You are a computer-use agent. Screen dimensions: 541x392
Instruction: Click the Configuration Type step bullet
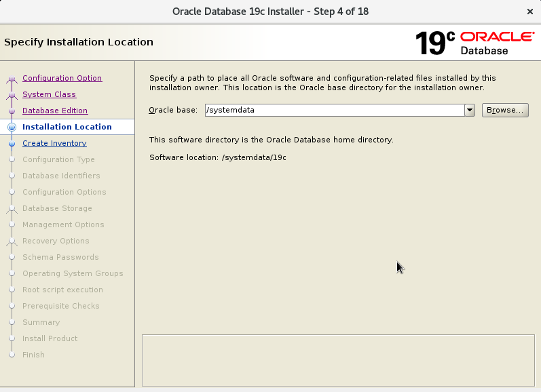click(x=12, y=159)
